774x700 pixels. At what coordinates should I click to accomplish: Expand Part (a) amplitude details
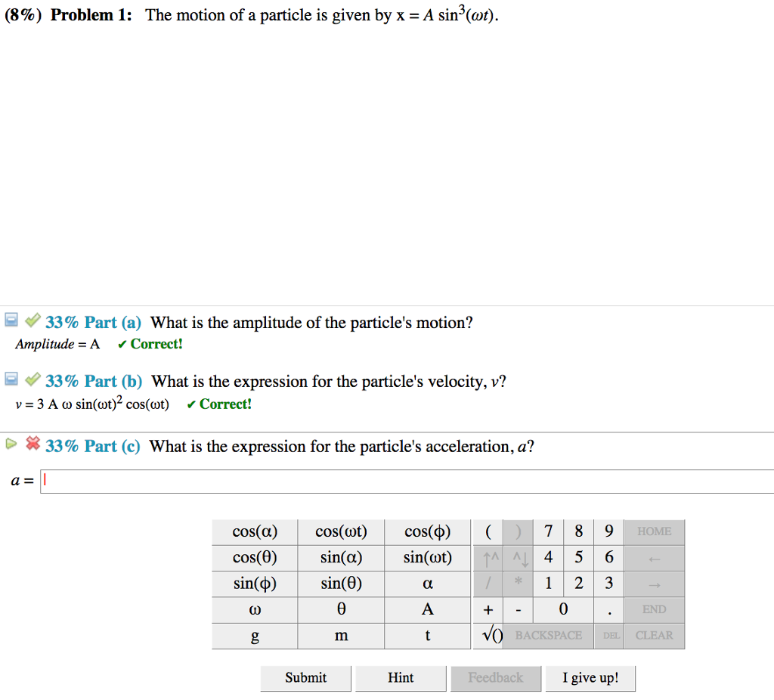click(x=11, y=320)
